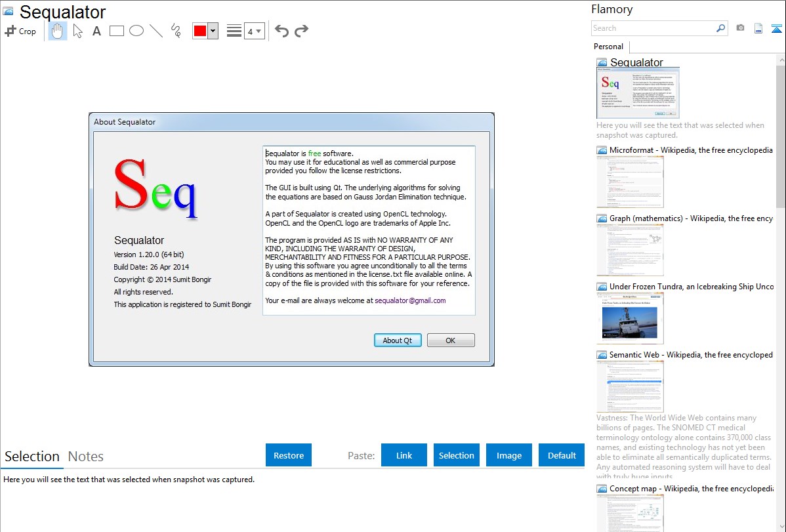Image resolution: width=786 pixels, height=532 pixels.
Task: Click the snapshot list scroll-up arrow
Action: 781,60
